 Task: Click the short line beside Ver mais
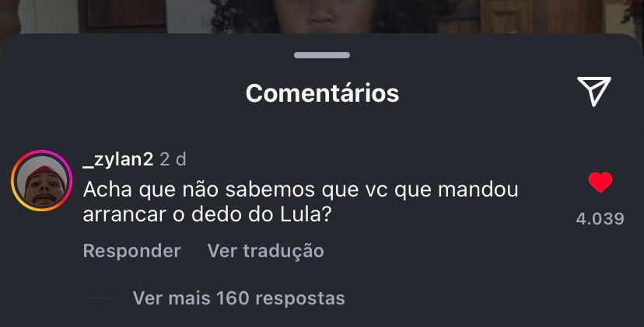[x=100, y=298]
